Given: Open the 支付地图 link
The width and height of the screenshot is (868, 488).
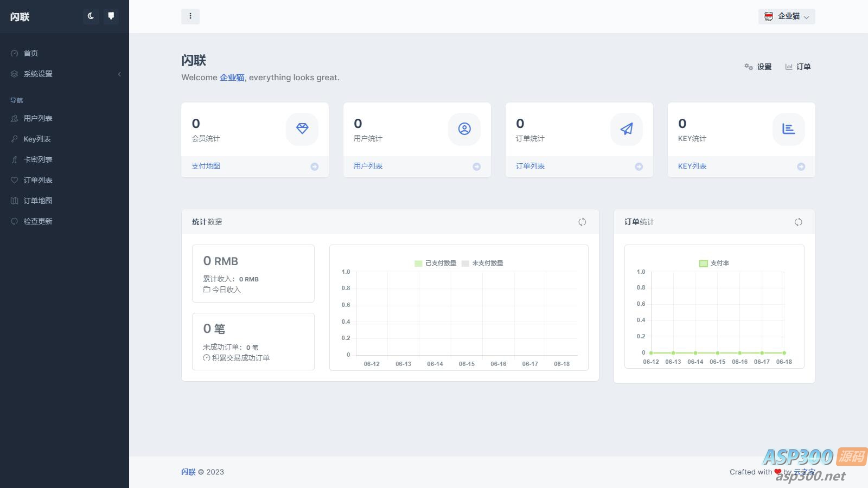Looking at the screenshot, I should pyautogui.click(x=206, y=166).
